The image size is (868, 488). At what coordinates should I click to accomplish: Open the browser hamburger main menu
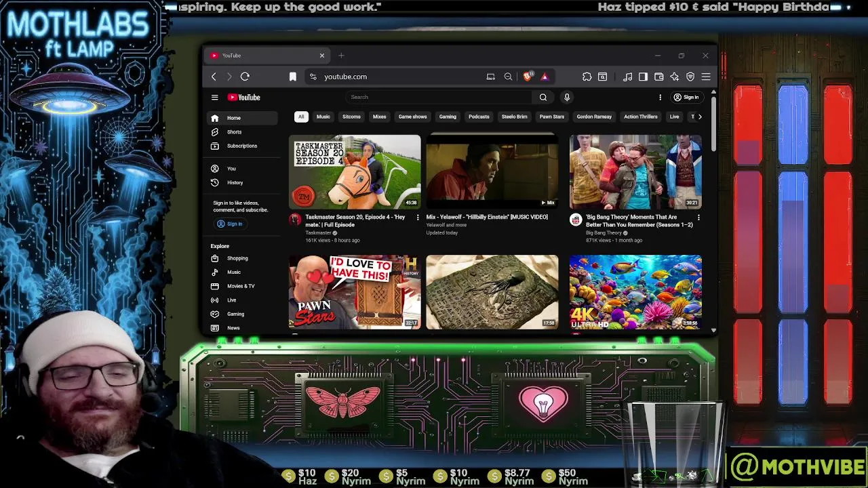tap(706, 77)
